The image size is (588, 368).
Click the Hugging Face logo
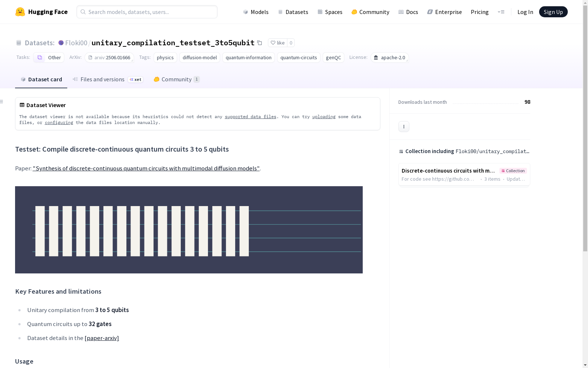[x=42, y=12]
